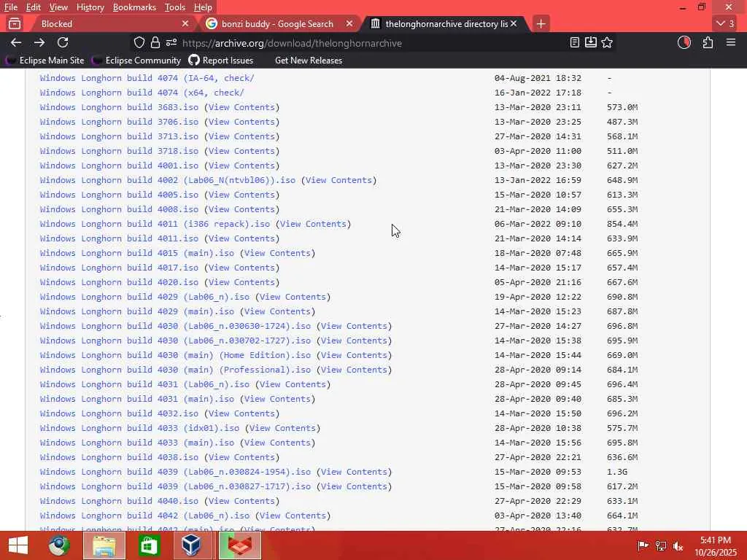Install site as app icon

coord(591,43)
